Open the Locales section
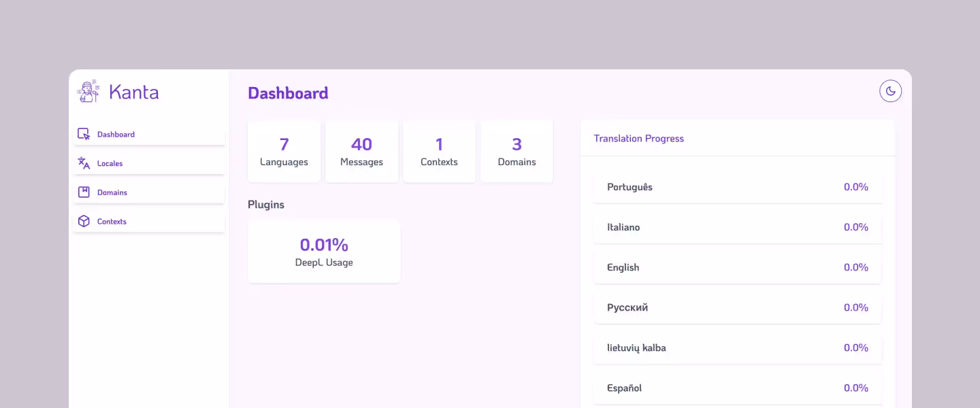 (110, 163)
